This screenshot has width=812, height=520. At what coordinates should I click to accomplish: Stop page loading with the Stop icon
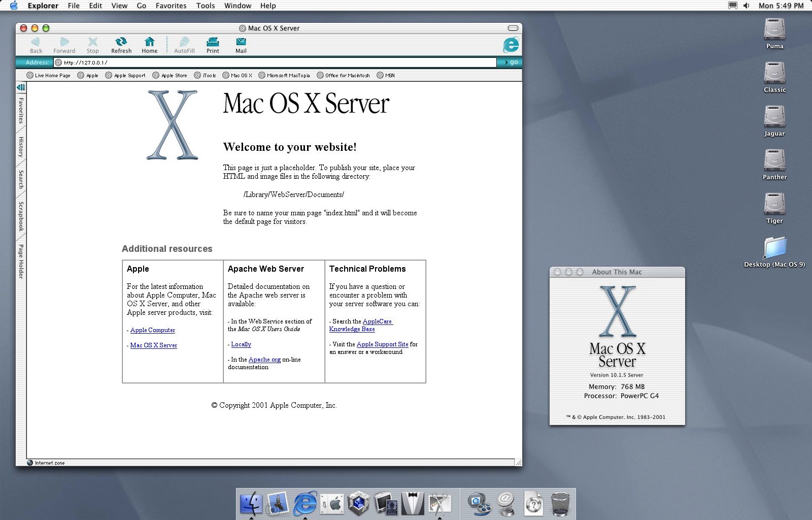pos(92,45)
